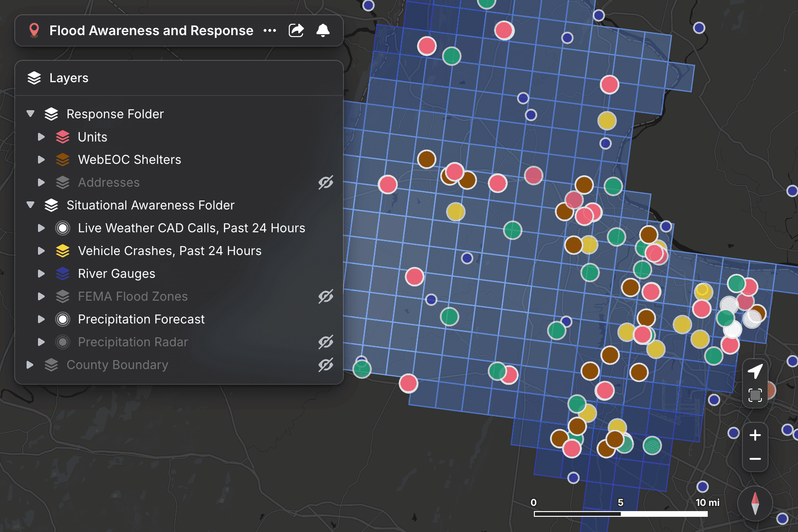The height and width of the screenshot is (532, 798).
Task: Show the hidden Addresses layer
Action: click(325, 182)
